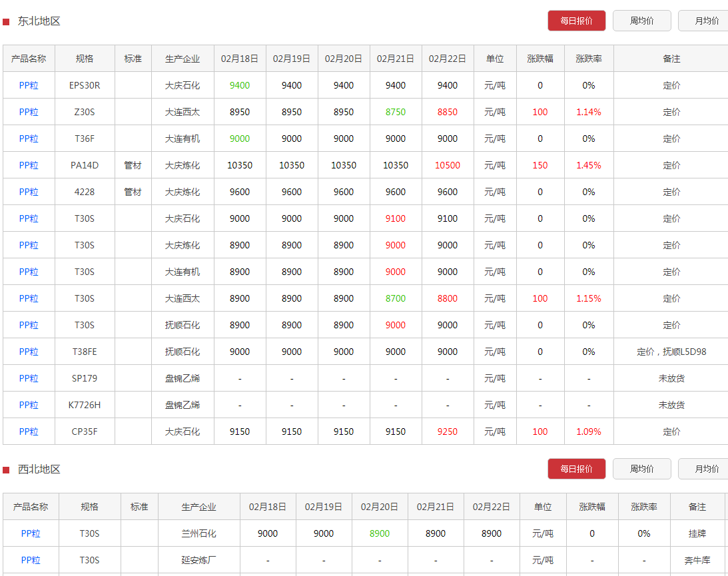Click 02月22日 header in 东北地区 table

click(448, 59)
